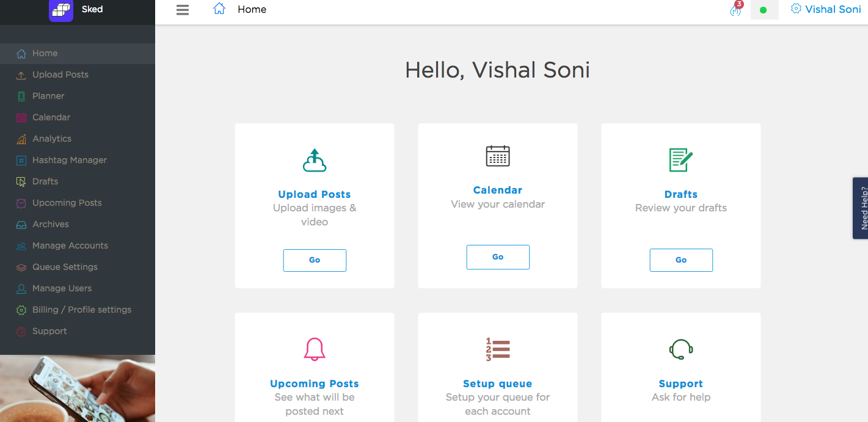
Task: Click the headset icon on Support card
Action: tap(681, 349)
